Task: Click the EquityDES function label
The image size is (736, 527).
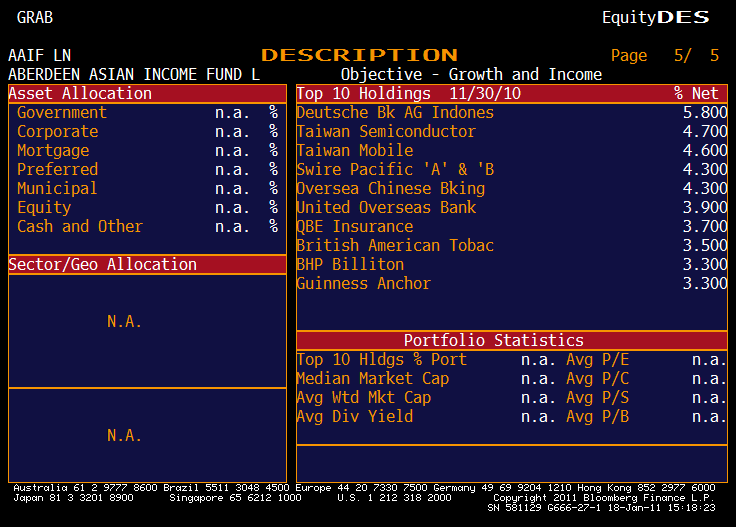Action: [655, 17]
